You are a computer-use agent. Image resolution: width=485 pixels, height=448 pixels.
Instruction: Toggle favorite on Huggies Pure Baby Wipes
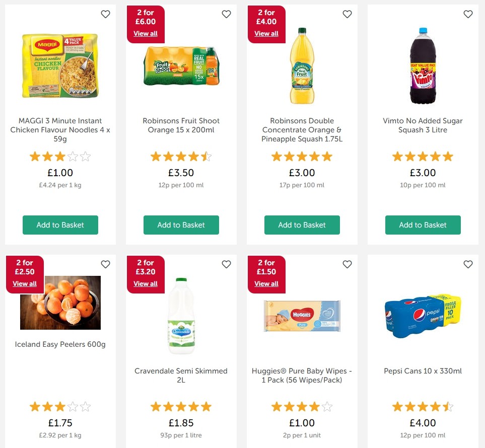347,264
